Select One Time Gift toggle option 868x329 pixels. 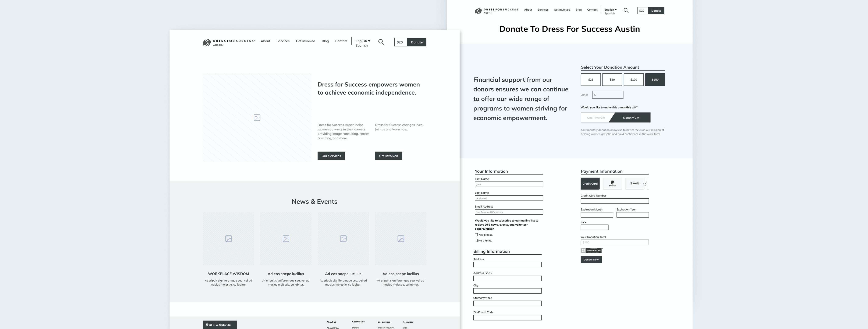click(596, 118)
